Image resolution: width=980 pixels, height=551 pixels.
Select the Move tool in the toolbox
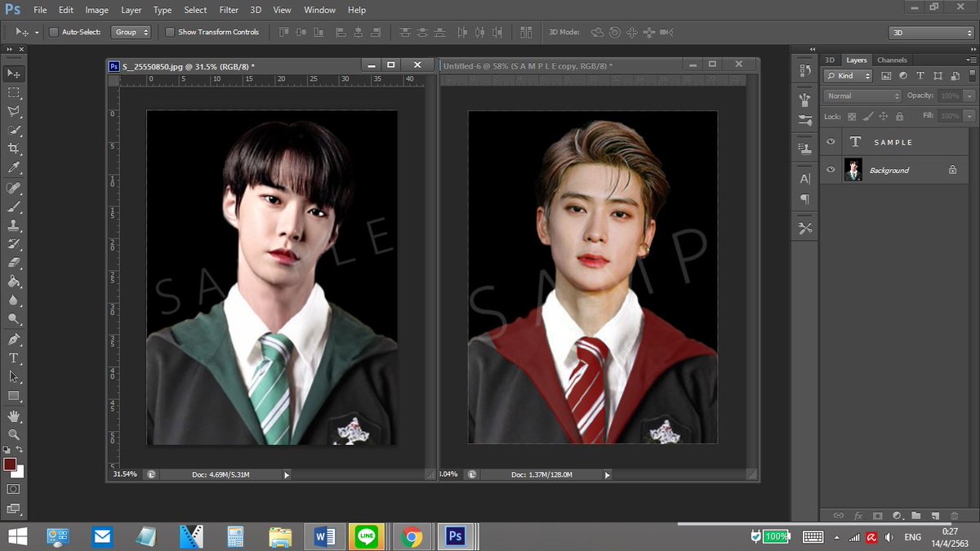click(x=14, y=73)
